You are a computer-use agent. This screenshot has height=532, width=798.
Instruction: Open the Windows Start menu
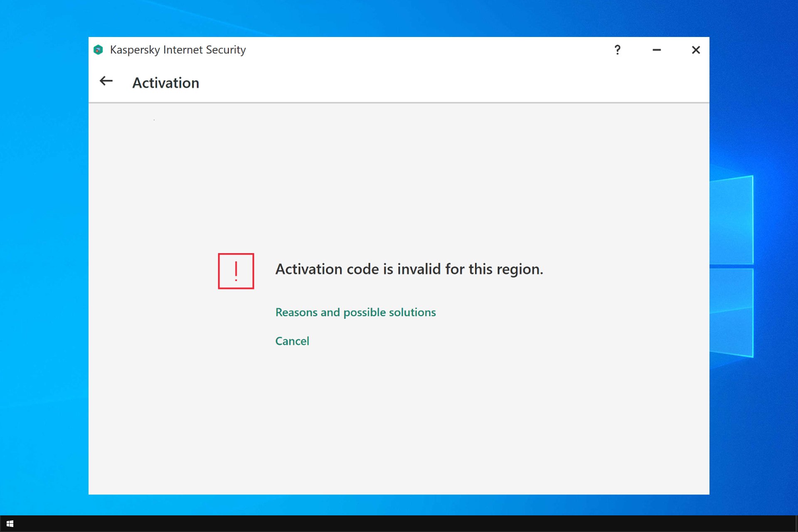10,524
